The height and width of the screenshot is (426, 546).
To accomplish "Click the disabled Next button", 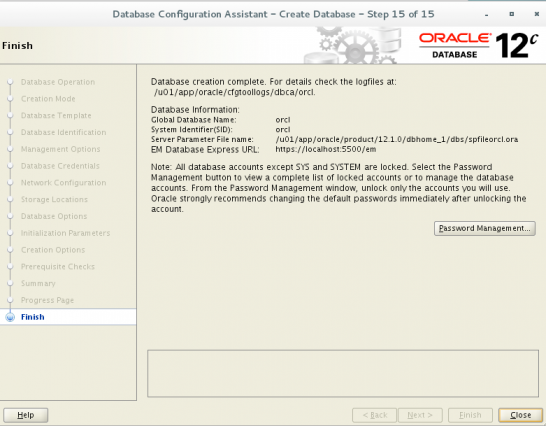I will pos(420,415).
